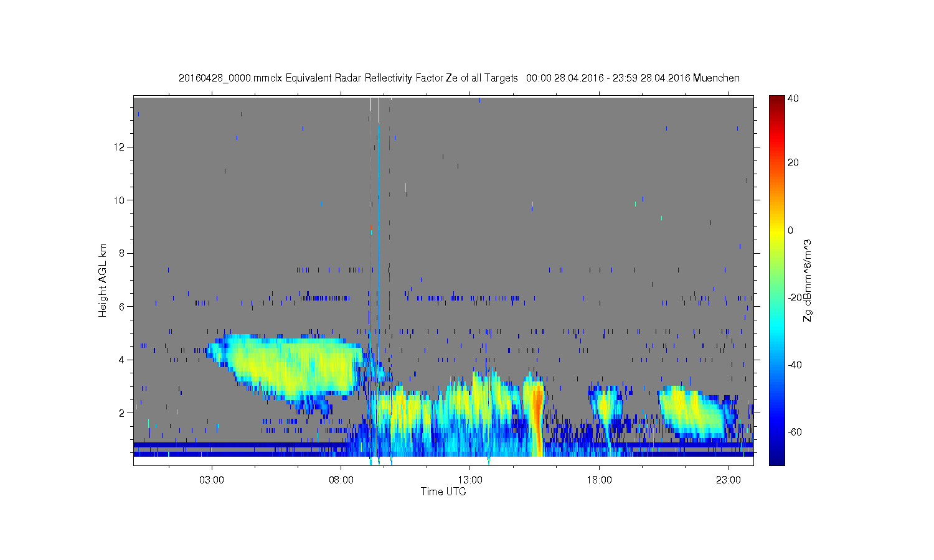Select the 23:00 time tick label
The width and height of the screenshot is (934, 560).
[x=729, y=480]
